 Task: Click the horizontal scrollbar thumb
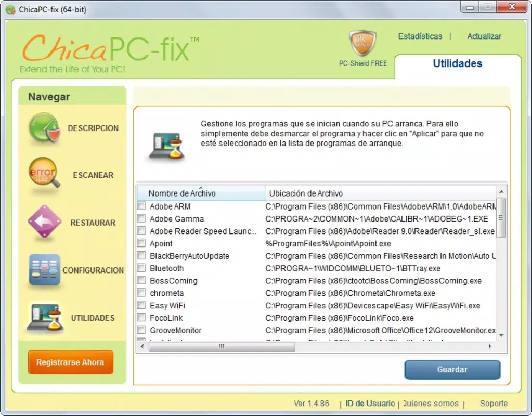(x=222, y=346)
